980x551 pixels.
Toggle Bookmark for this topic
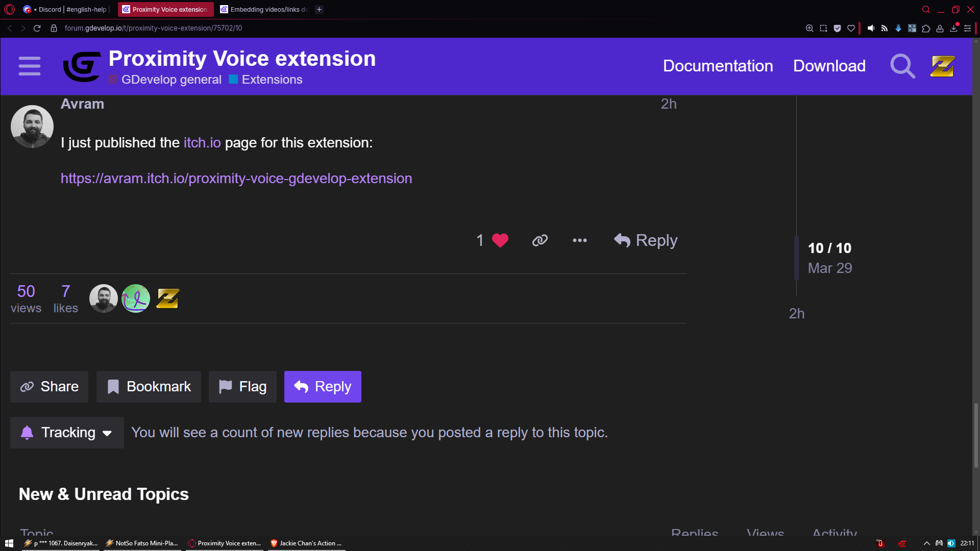pos(149,387)
